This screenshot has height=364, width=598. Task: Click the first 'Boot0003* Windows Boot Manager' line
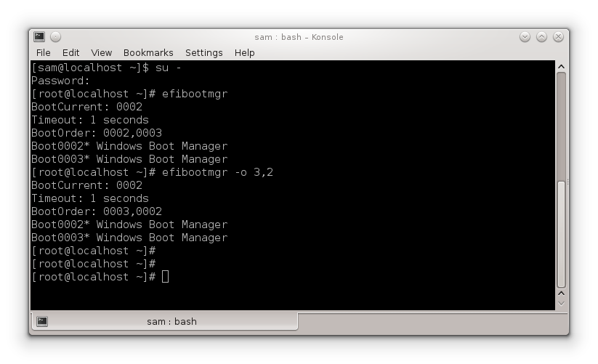[129, 159]
